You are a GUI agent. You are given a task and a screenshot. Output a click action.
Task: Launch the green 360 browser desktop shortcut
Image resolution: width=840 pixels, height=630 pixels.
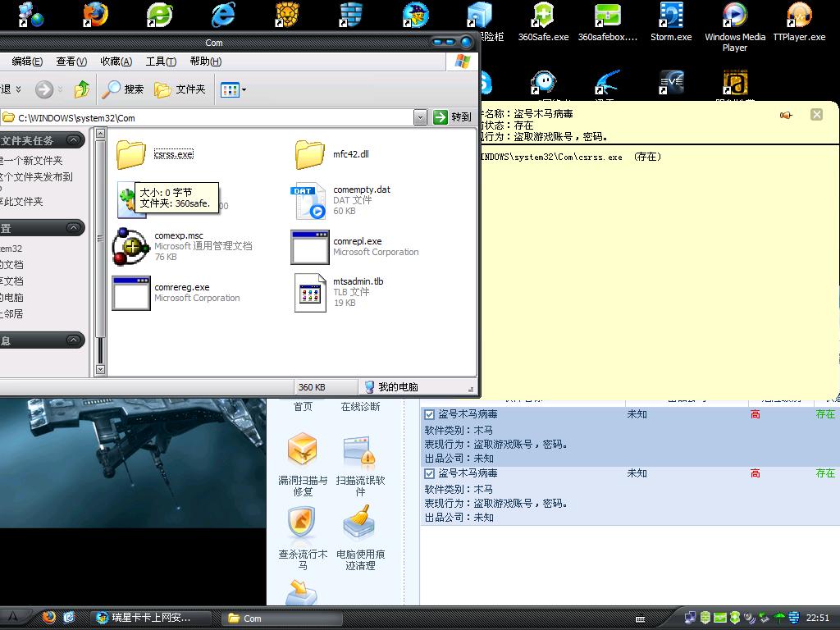[x=159, y=14]
